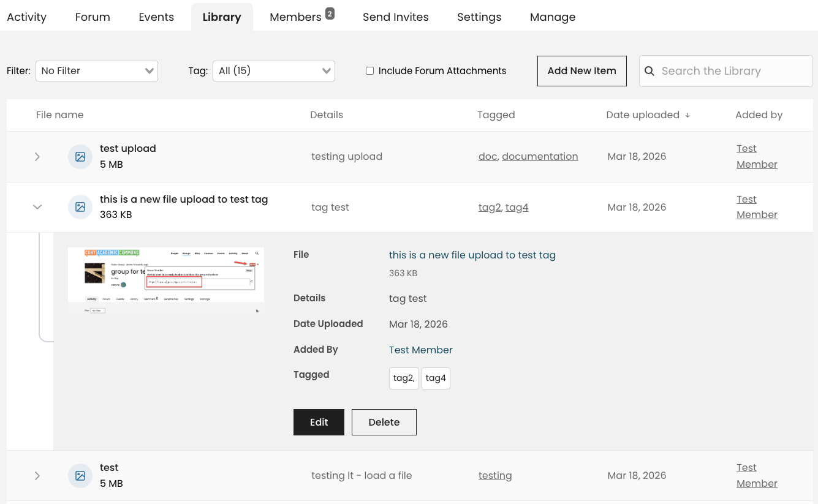The height and width of the screenshot is (504, 818).
Task: Go to the Events tab
Action: [156, 17]
